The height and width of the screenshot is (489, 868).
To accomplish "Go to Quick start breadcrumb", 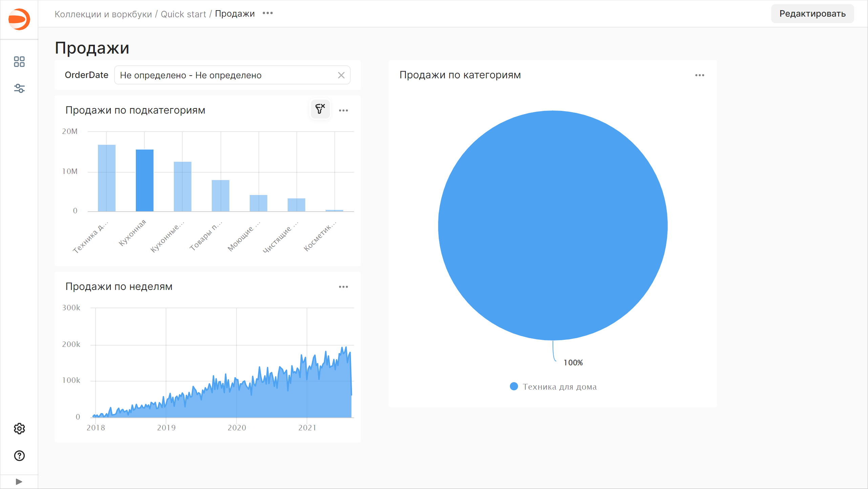I will pos(183,14).
